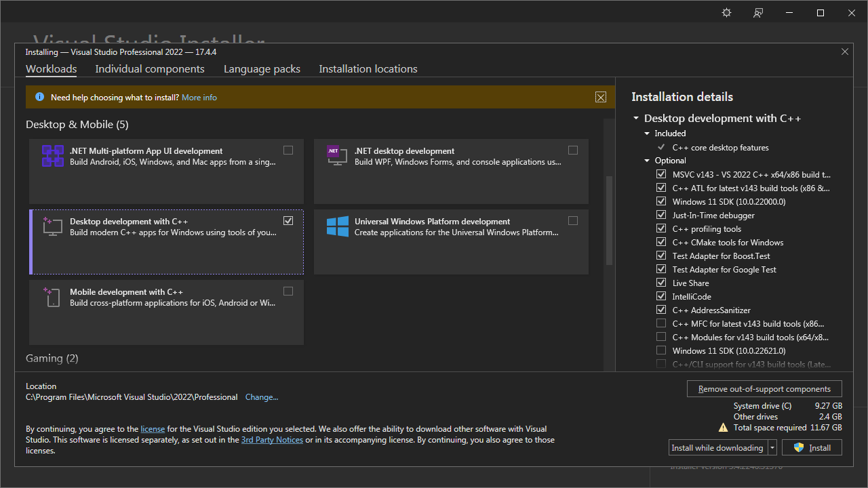The height and width of the screenshot is (488, 868).
Task: Collapse the Optional components section
Action: click(x=647, y=161)
